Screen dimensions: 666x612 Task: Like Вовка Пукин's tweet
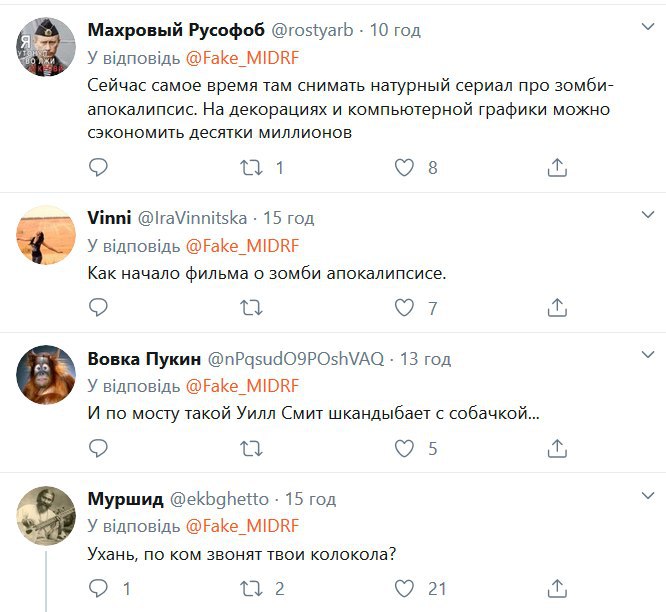tap(404, 449)
